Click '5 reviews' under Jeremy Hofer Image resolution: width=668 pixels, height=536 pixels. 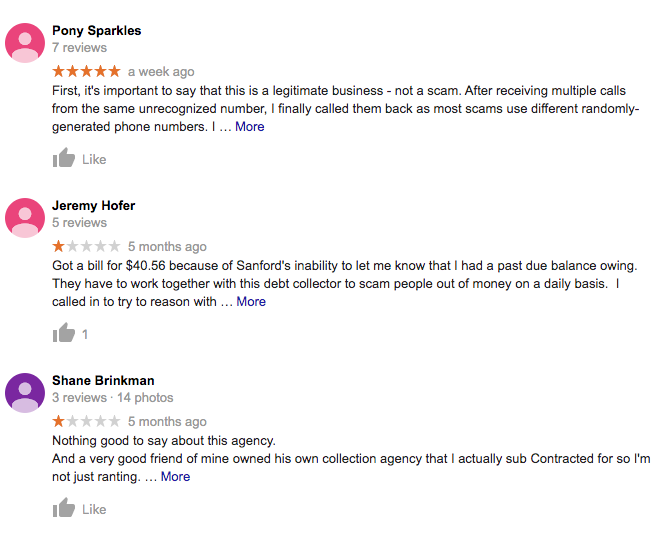point(79,223)
